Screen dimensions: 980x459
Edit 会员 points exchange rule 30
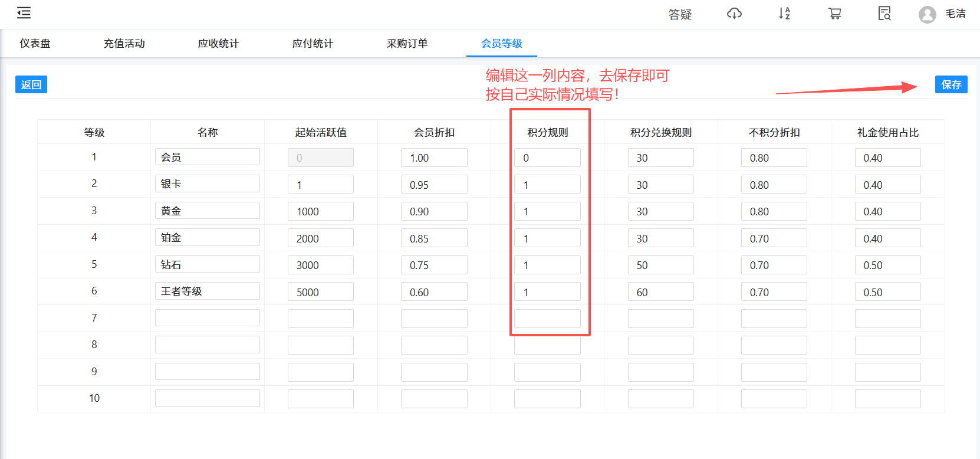(x=661, y=158)
